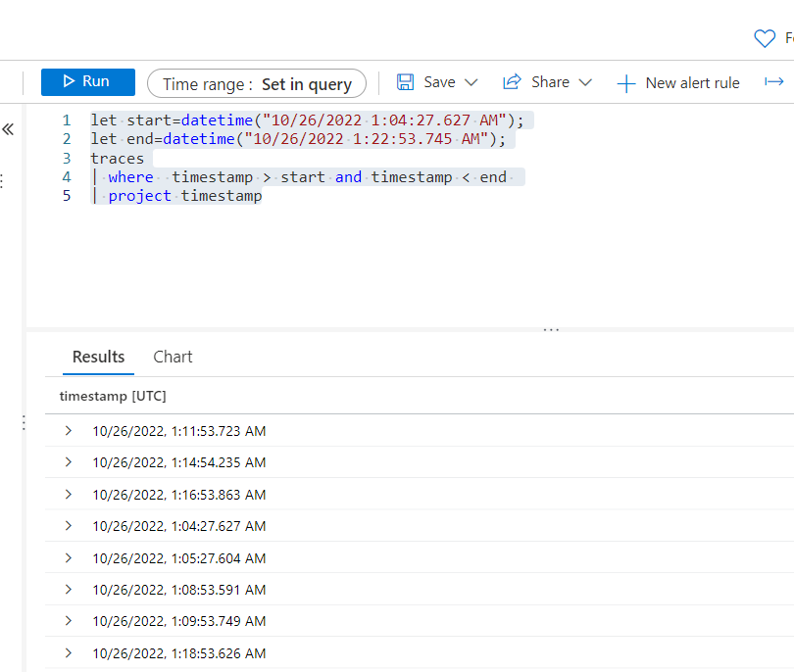Click the heart feedback icon

click(x=765, y=38)
